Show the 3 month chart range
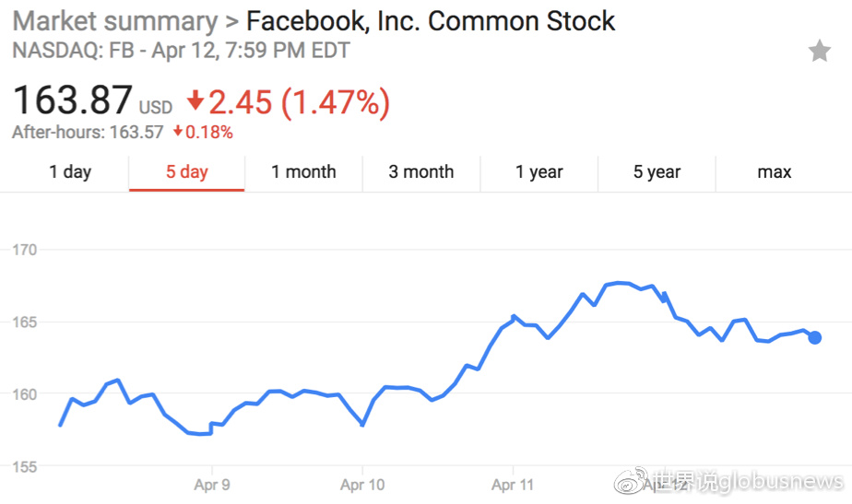This screenshot has width=852, height=504. [x=421, y=171]
